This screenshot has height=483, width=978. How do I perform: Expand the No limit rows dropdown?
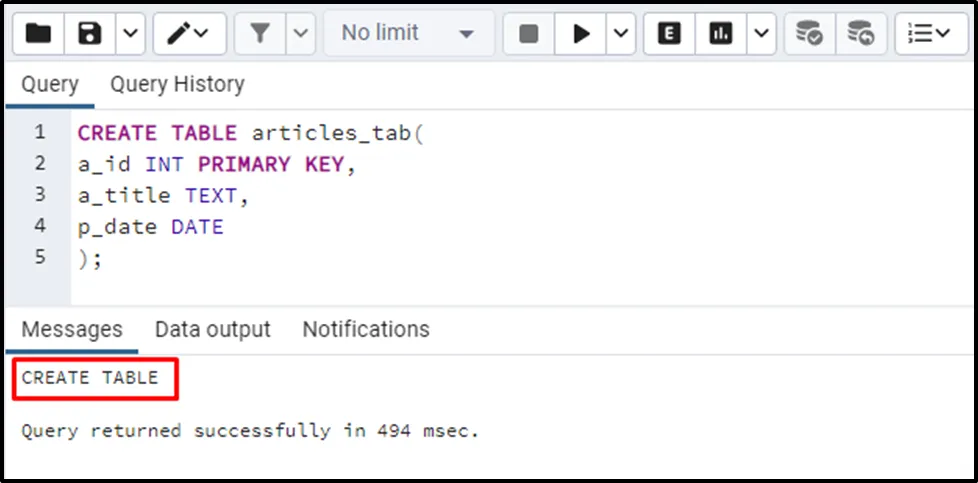409,34
